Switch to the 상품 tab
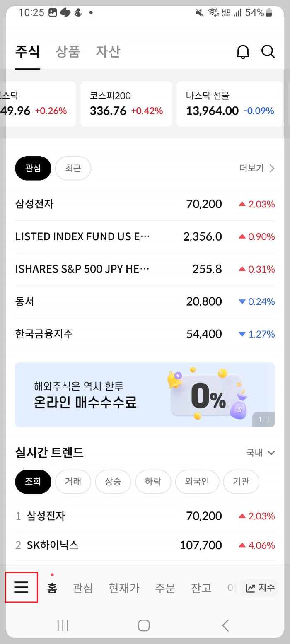290x644 pixels. tap(68, 51)
